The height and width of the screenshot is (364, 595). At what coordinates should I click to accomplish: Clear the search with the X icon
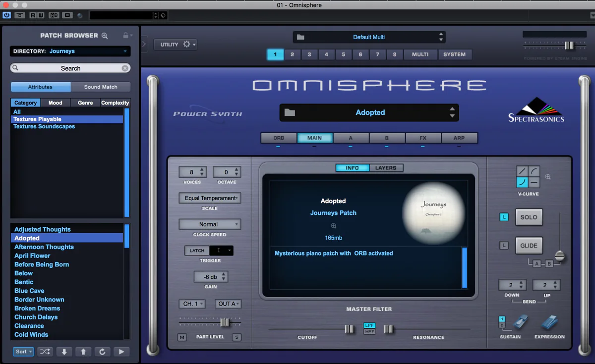(125, 68)
